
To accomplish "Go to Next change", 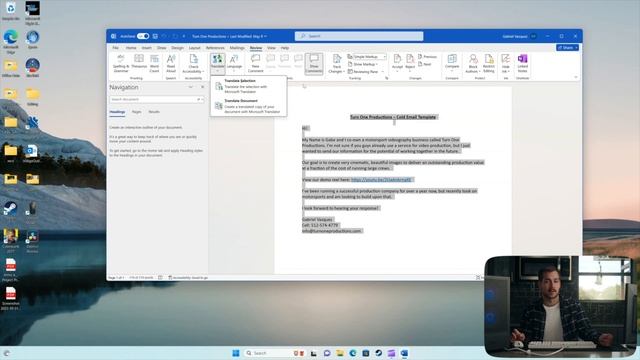I will click(424, 64).
